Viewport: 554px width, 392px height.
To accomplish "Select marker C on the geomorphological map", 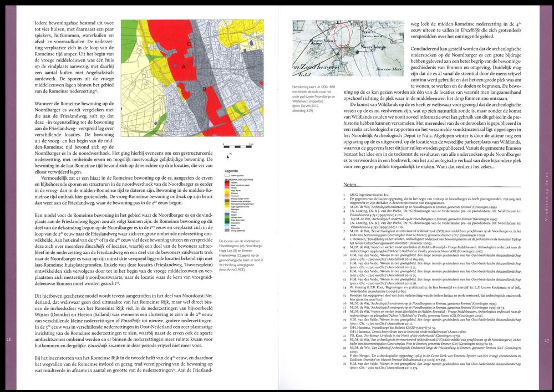I will tap(189, 44).
